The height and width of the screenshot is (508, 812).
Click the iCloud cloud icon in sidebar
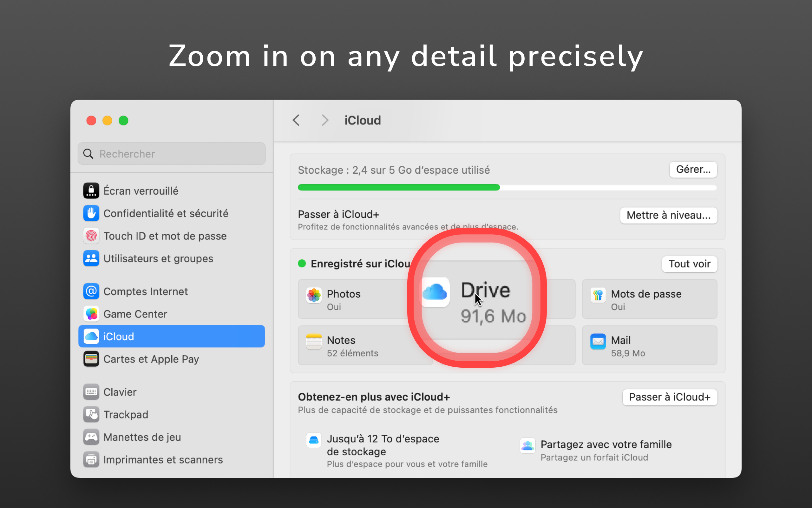coord(91,336)
